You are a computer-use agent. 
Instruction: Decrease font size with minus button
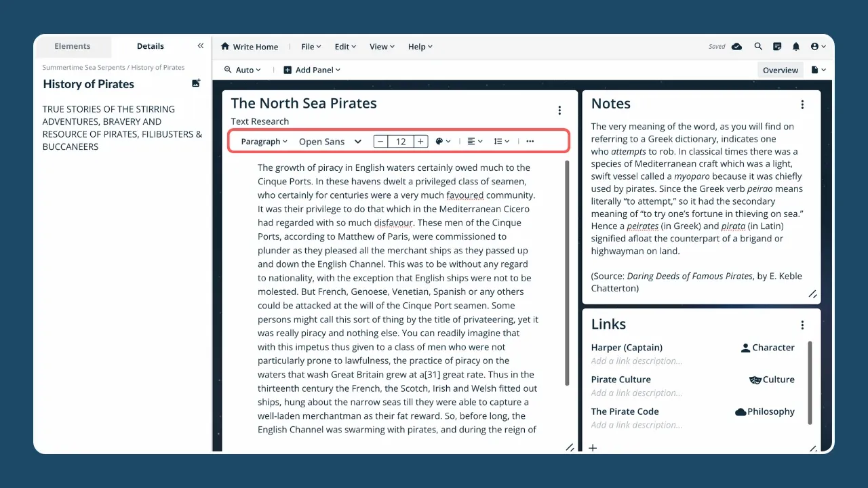tap(381, 142)
